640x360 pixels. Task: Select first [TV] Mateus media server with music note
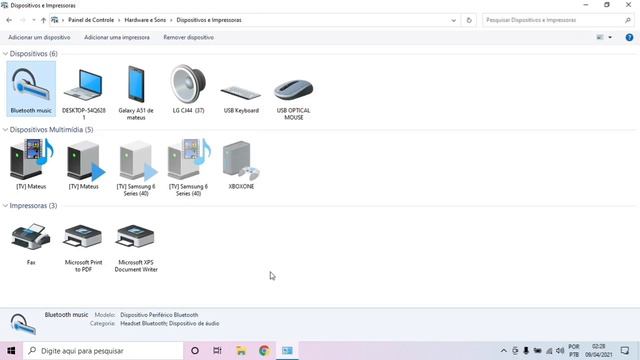tap(31, 164)
